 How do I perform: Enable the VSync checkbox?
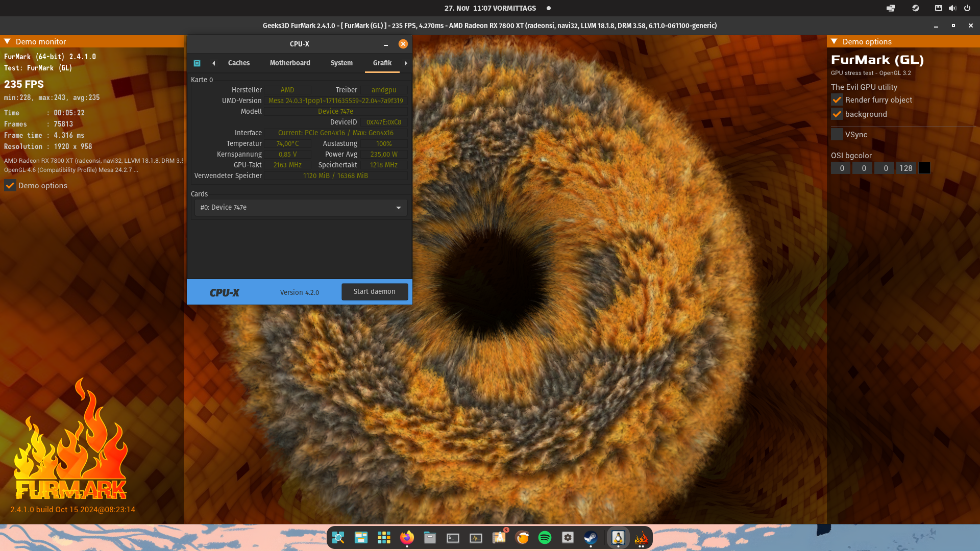point(837,135)
